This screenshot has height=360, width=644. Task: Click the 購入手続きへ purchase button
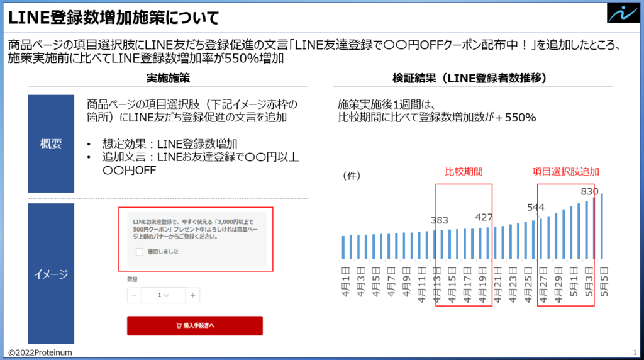point(194,325)
